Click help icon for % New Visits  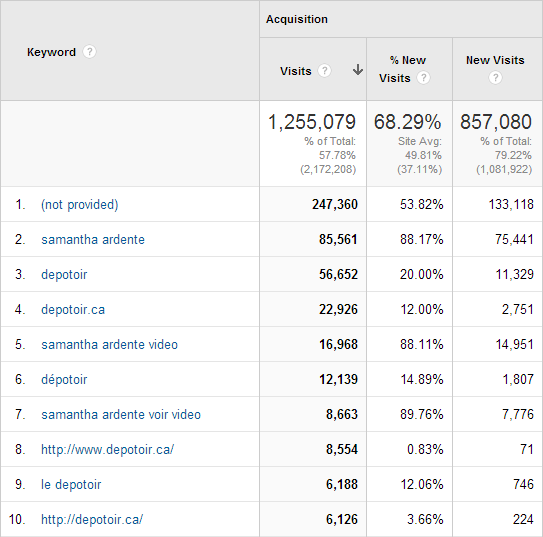[423, 78]
